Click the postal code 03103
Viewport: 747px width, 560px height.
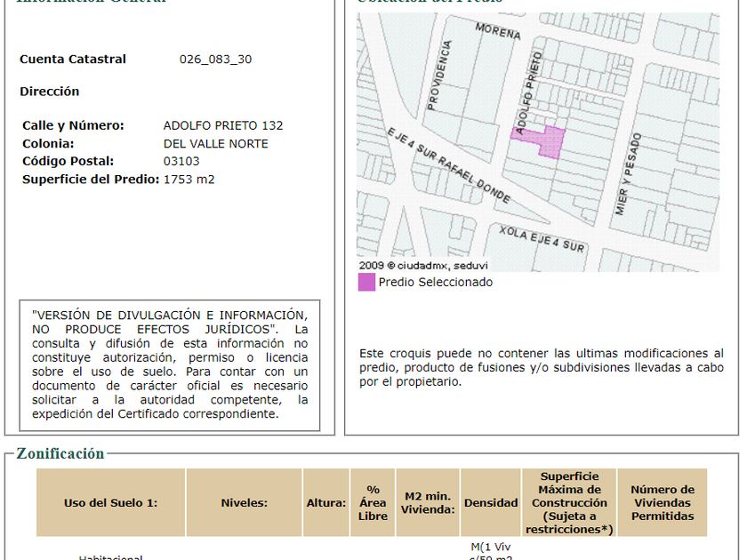[x=181, y=161]
